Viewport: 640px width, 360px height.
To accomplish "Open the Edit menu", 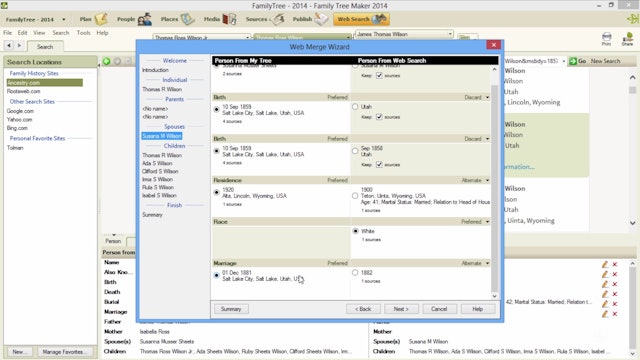I will 22,33.
